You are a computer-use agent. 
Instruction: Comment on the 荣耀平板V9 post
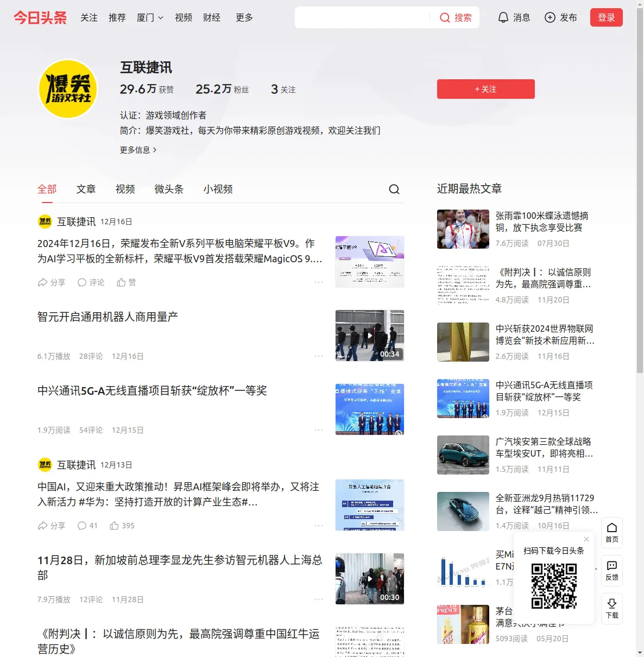[x=91, y=282]
